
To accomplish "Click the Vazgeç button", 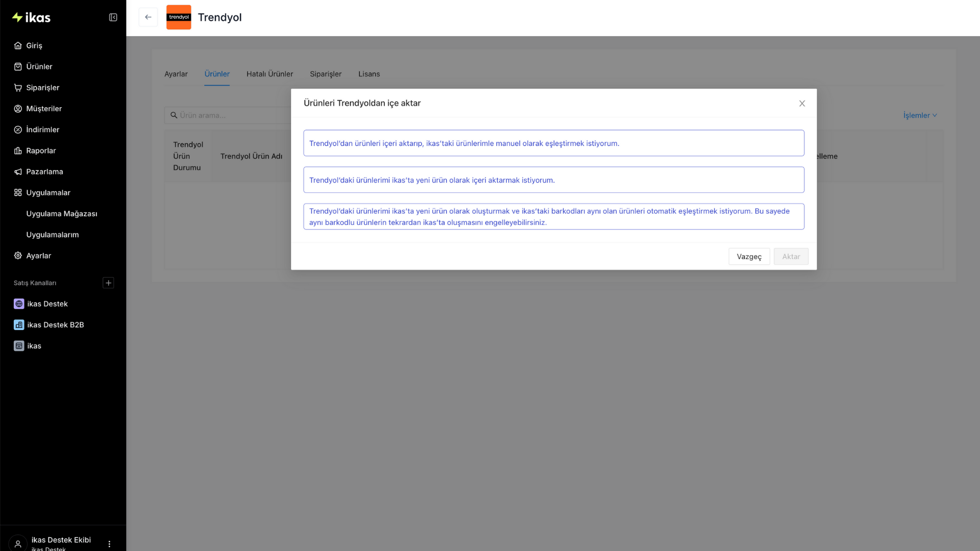I will click(x=749, y=256).
